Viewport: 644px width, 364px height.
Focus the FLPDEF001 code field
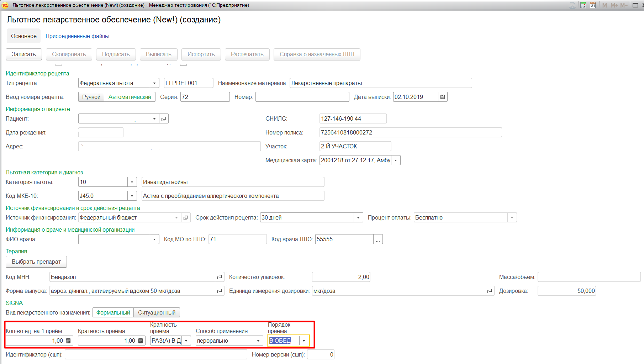189,83
